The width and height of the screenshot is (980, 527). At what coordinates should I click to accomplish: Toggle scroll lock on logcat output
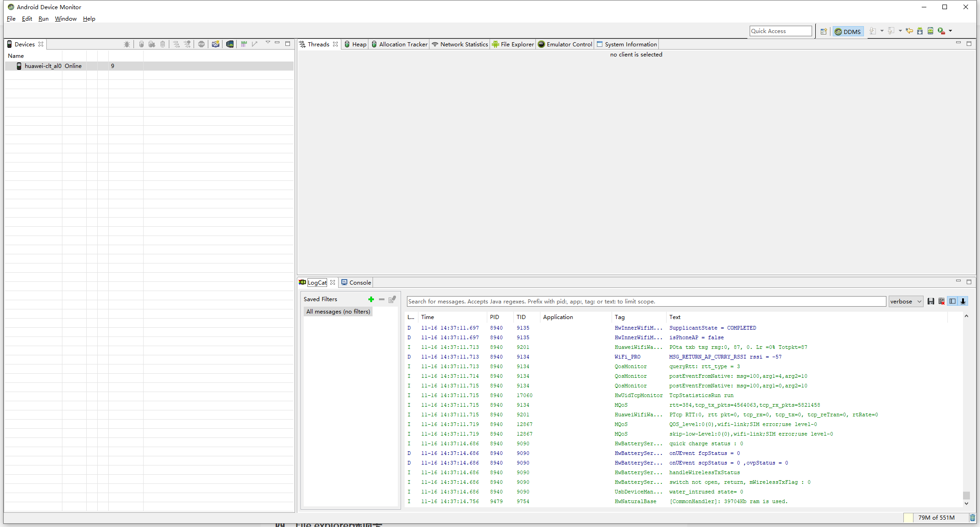click(x=963, y=302)
